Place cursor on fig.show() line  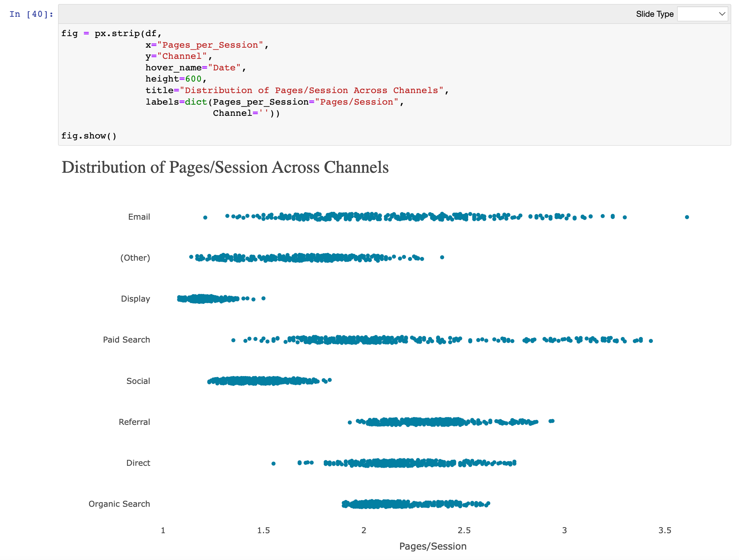[x=89, y=136]
